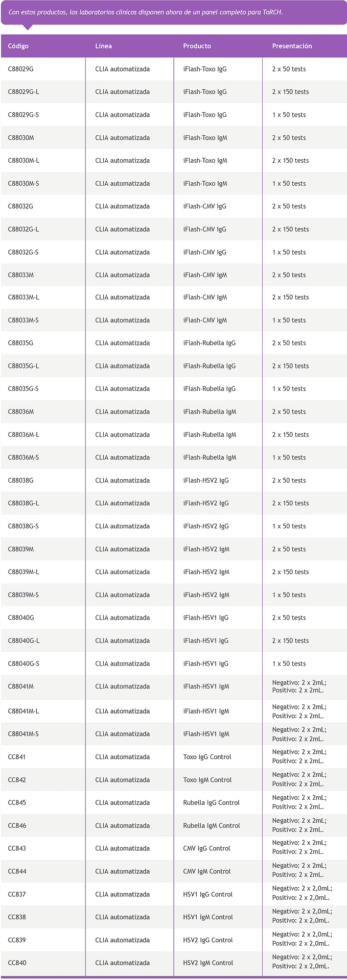The image size is (347, 980).
Task: Click Rubella IgM Control product name
Action: [x=212, y=825]
